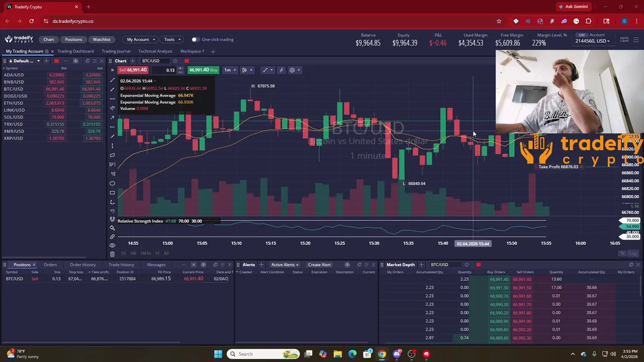Toggle link icon in Alerts panel header
The image size is (644, 362).
coord(347,264)
